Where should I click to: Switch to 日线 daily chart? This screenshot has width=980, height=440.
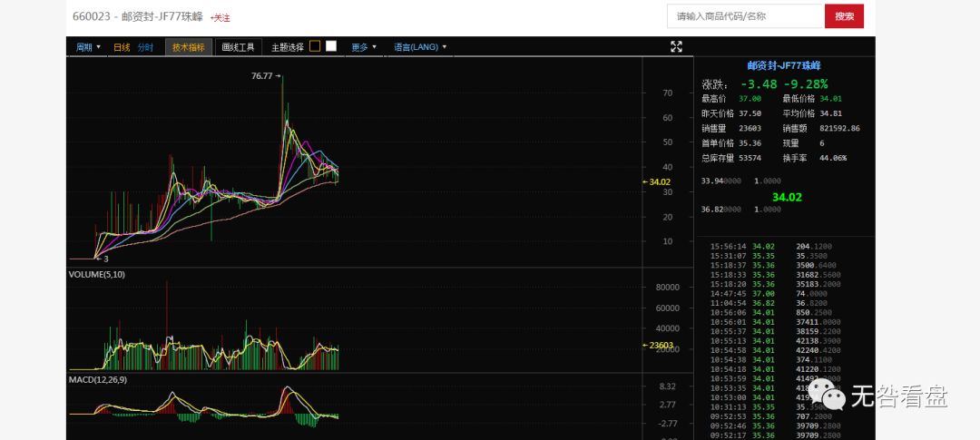coord(122,47)
